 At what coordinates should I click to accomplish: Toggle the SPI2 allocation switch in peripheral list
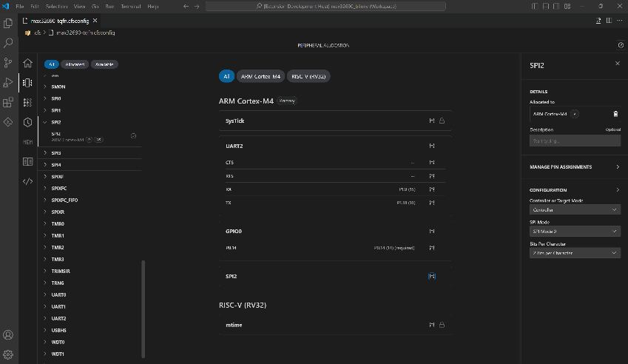pos(133,136)
